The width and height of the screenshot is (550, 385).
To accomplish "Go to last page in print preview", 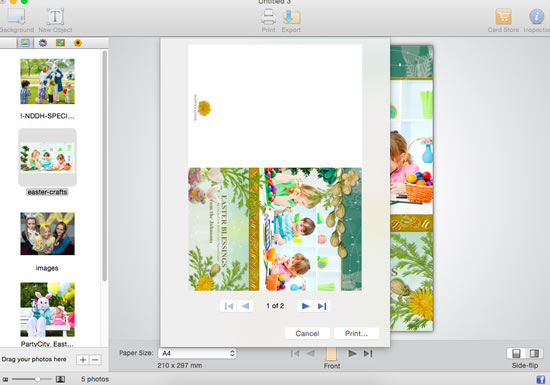I will coord(322,306).
